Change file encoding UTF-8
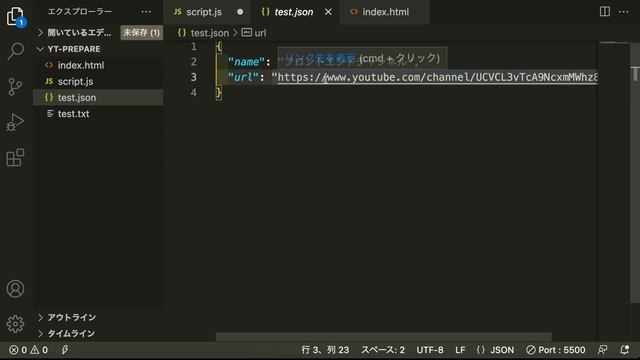 click(430, 350)
